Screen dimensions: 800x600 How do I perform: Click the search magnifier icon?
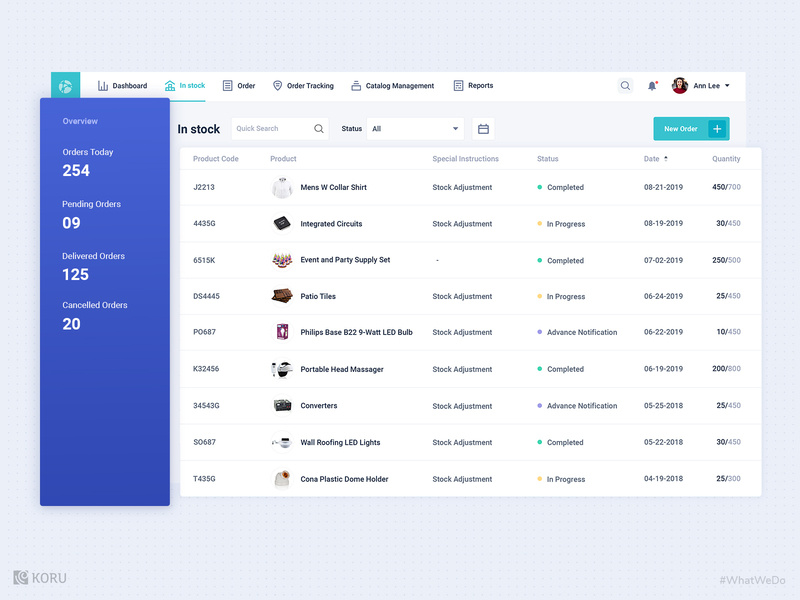(625, 86)
